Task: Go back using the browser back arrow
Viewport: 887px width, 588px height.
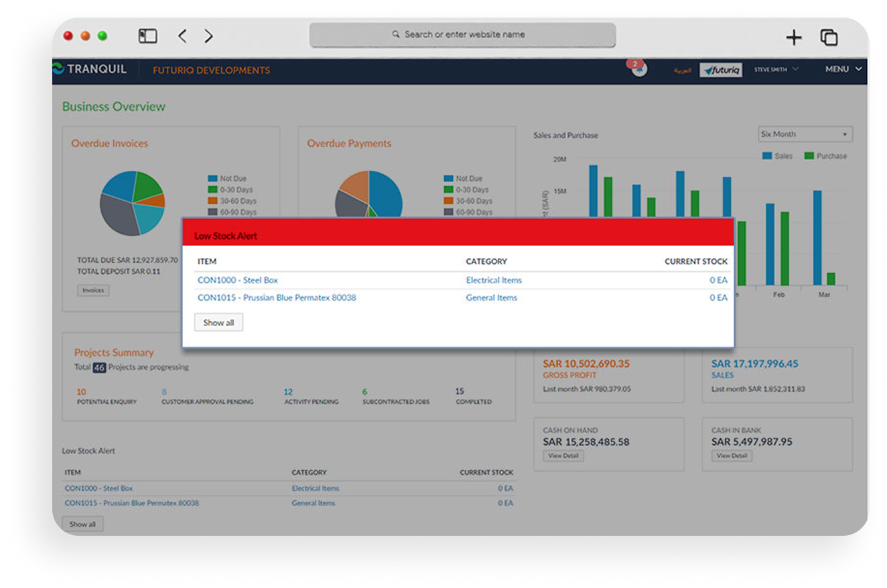Action: [x=182, y=36]
